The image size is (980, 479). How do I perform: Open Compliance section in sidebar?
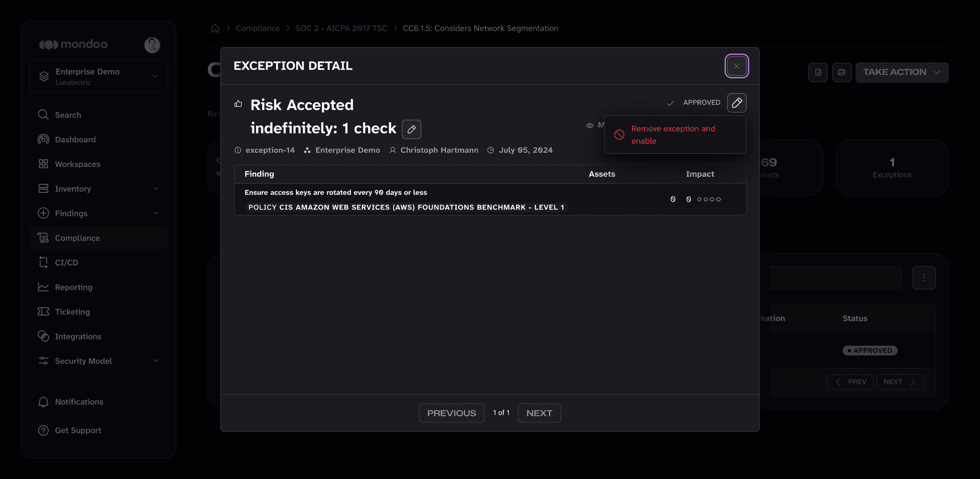click(98, 238)
